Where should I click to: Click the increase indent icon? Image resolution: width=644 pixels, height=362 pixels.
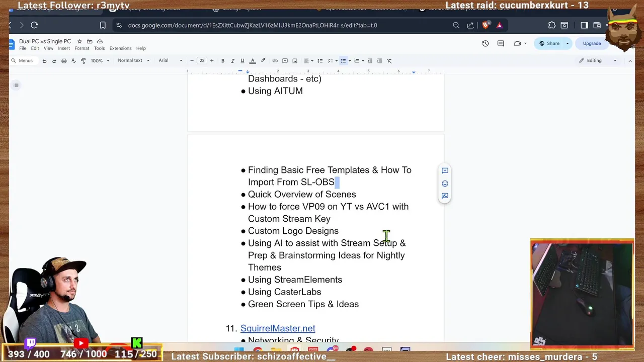pyautogui.click(x=379, y=61)
